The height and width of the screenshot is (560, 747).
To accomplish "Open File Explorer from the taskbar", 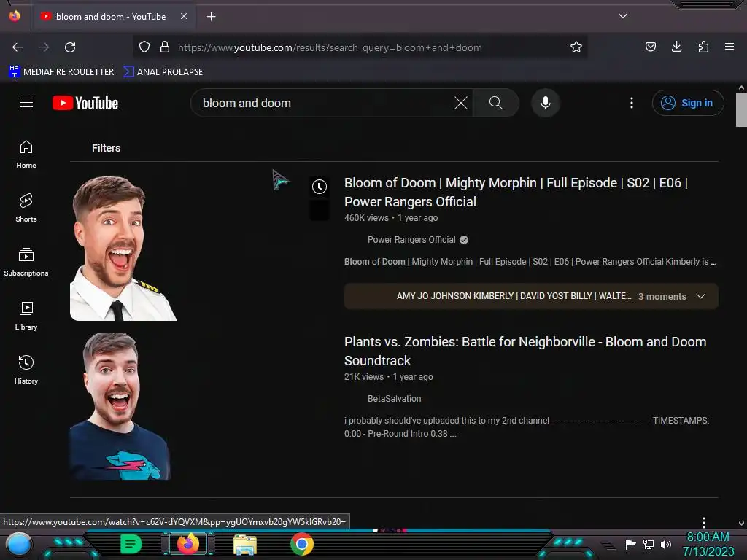I will click(x=245, y=544).
